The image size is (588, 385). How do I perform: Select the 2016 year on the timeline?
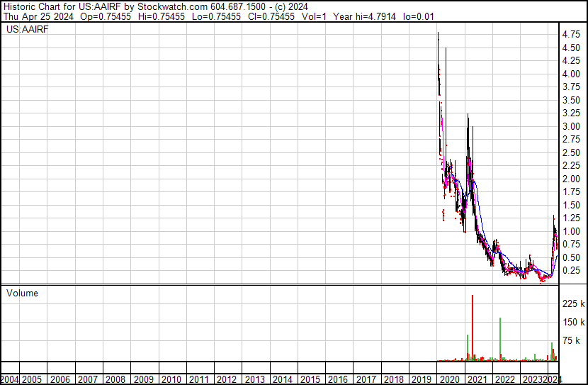click(337, 379)
